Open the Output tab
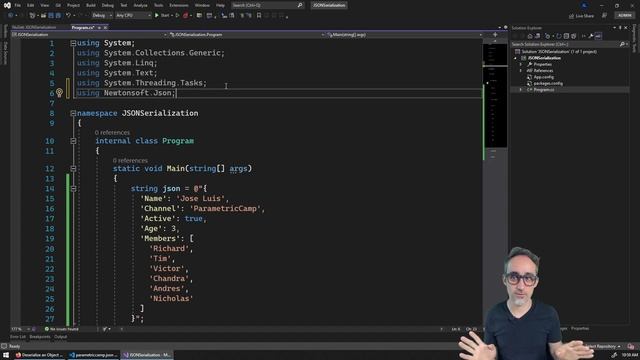 (x=60, y=337)
